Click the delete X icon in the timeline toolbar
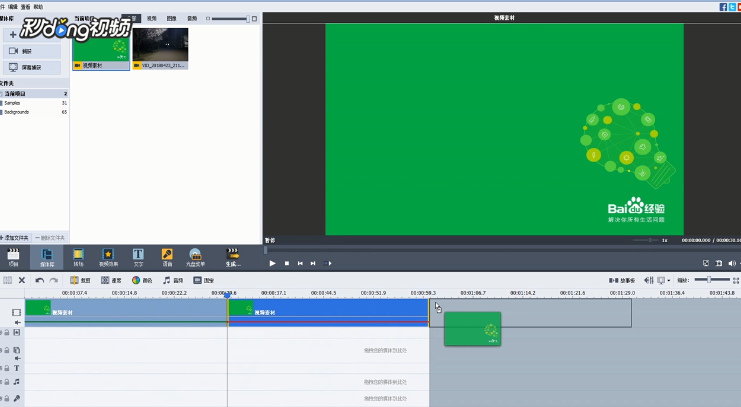 click(22, 280)
